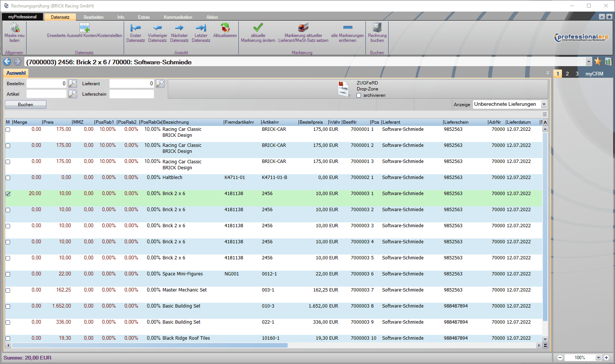Uncheck Brick 2 x 6 position 1

click(8, 194)
